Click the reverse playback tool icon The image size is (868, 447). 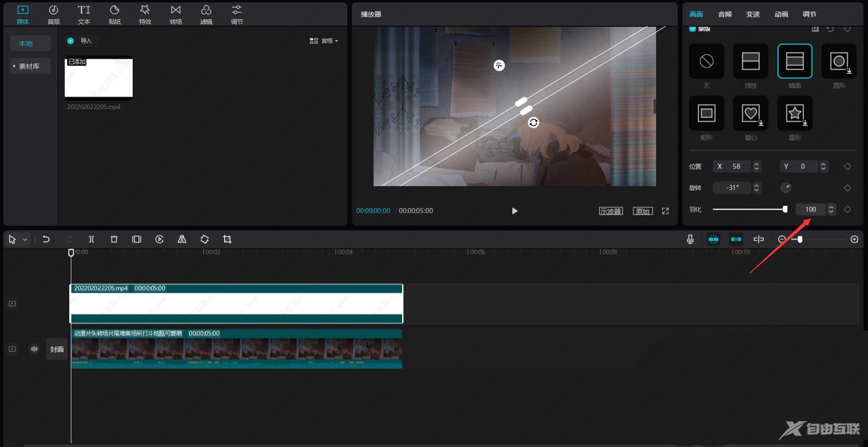coord(159,239)
